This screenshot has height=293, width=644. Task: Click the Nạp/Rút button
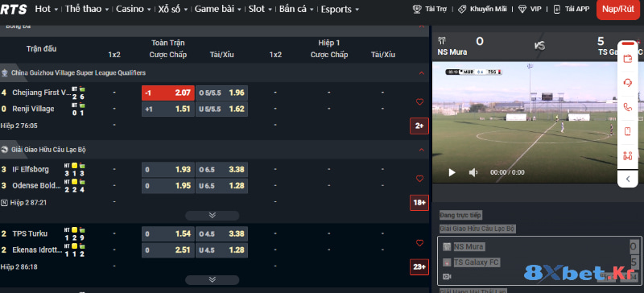point(618,10)
